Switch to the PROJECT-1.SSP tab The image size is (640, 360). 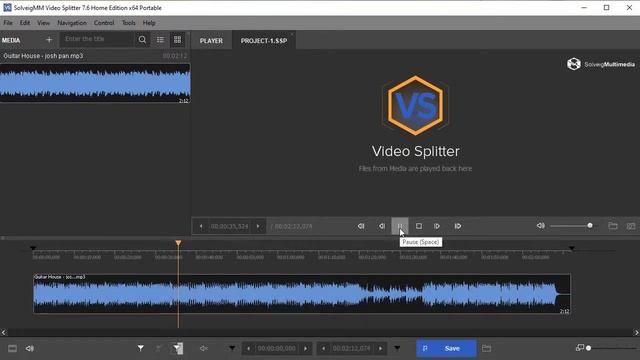click(264, 40)
